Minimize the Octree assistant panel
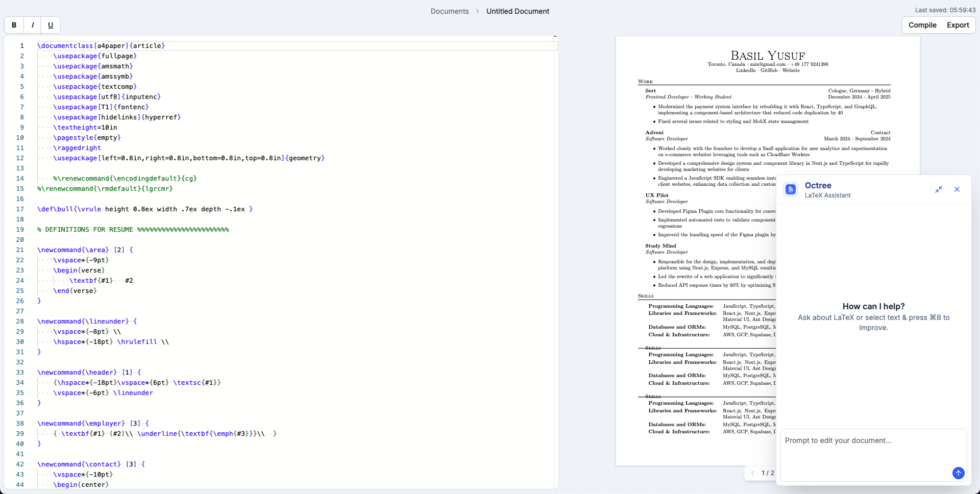 coord(938,189)
